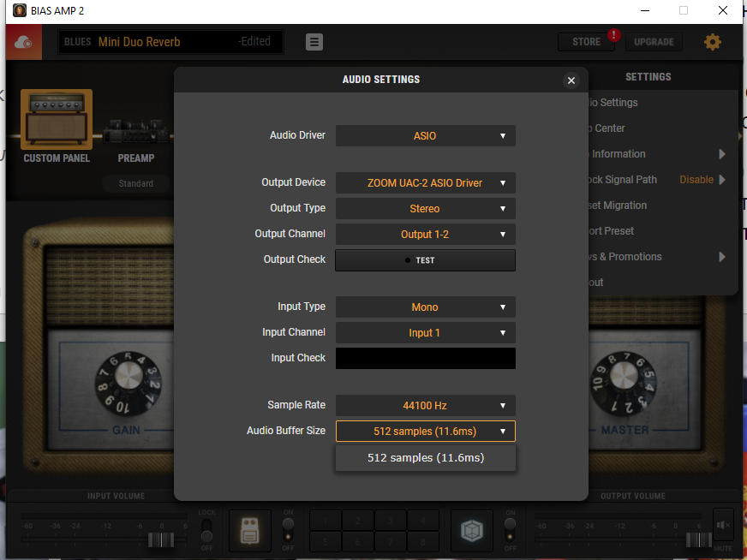Select preset slot 5
The height and width of the screenshot is (560, 747).
click(x=326, y=541)
